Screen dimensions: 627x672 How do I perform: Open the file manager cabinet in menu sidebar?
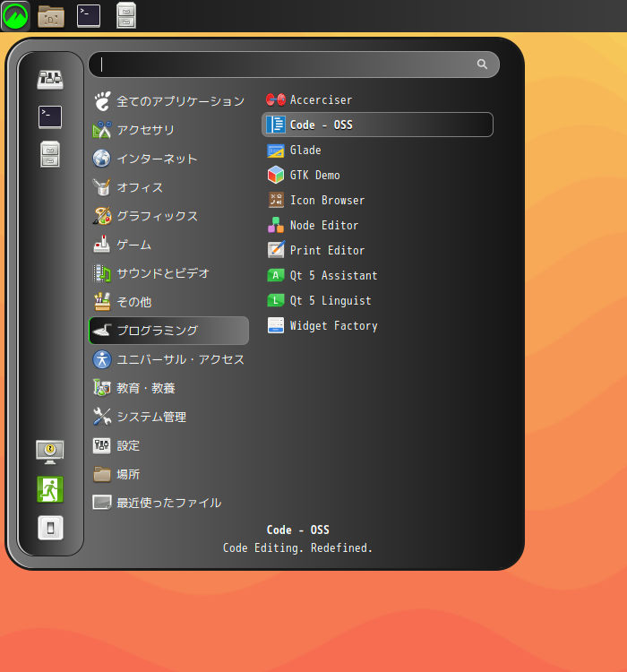tap(50, 154)
